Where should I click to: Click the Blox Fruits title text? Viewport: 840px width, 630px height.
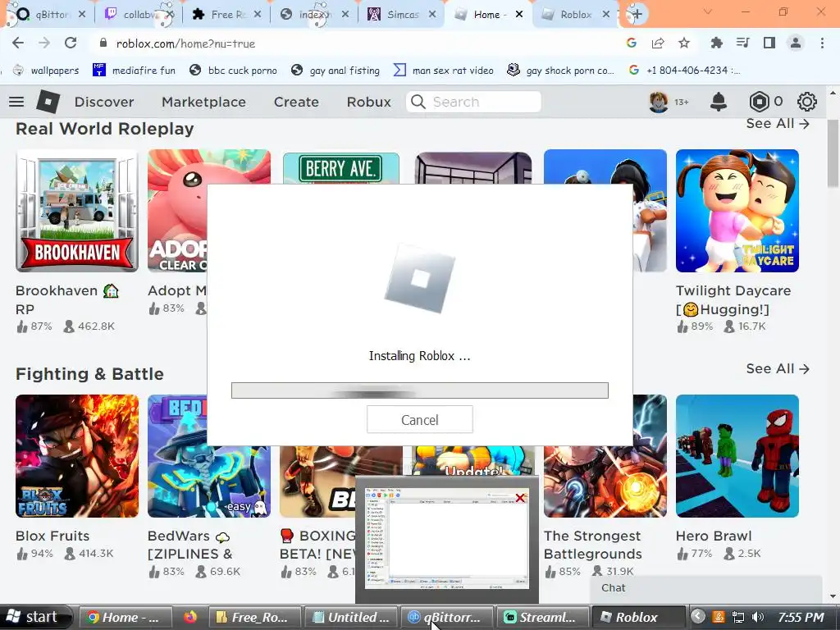[x=52, y=536]
